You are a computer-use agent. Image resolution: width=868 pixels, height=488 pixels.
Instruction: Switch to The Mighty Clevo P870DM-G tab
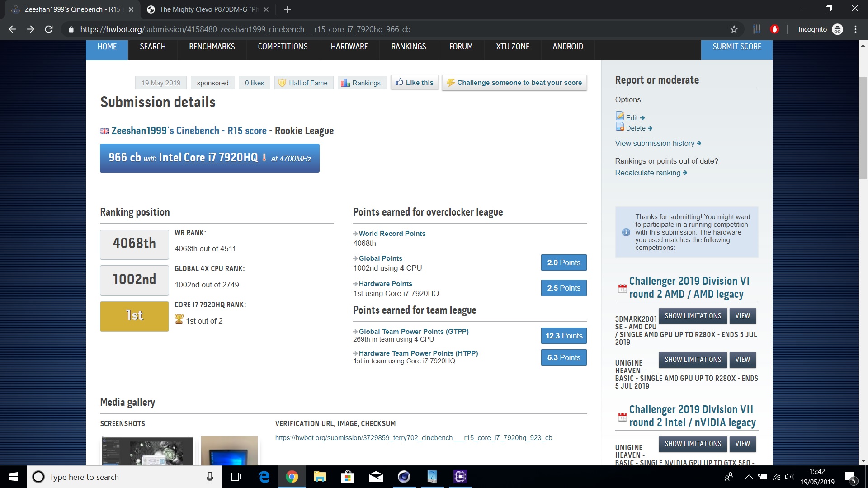pyautogui.click(x=208, y=9)
